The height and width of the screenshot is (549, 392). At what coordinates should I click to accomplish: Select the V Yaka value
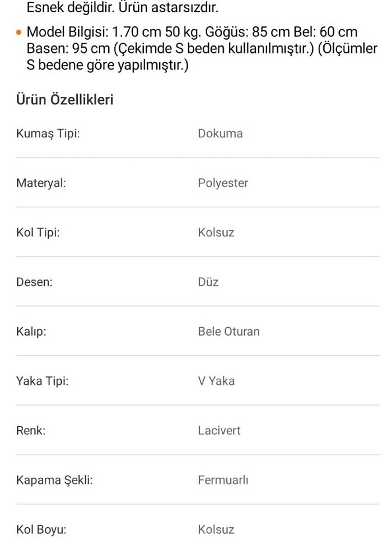[216, 381]
